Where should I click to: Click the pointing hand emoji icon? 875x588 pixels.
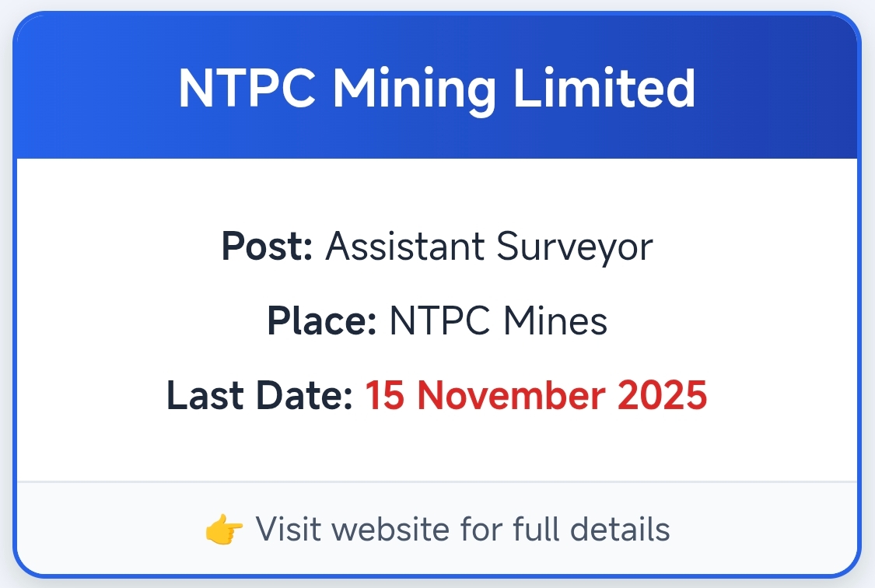point(224,530)
